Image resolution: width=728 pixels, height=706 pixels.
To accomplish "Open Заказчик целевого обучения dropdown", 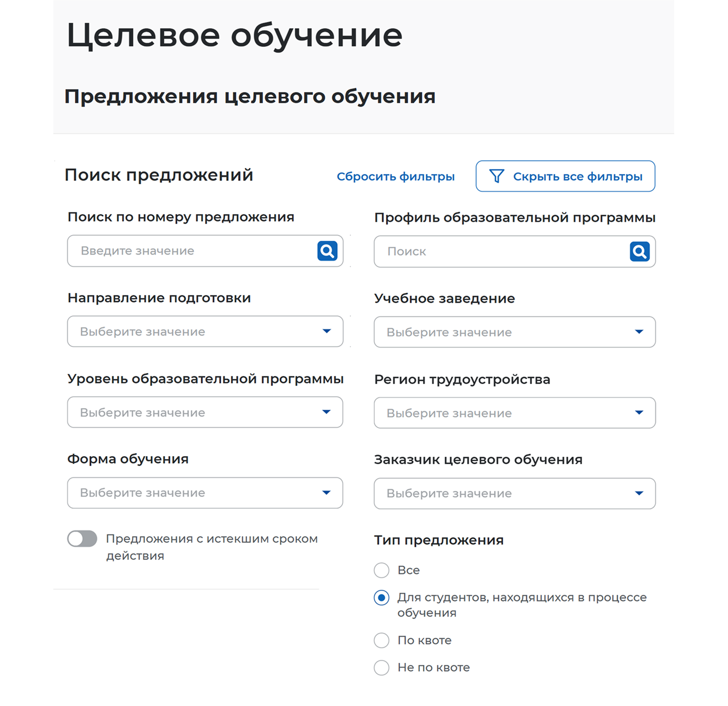I will (514, 493).
